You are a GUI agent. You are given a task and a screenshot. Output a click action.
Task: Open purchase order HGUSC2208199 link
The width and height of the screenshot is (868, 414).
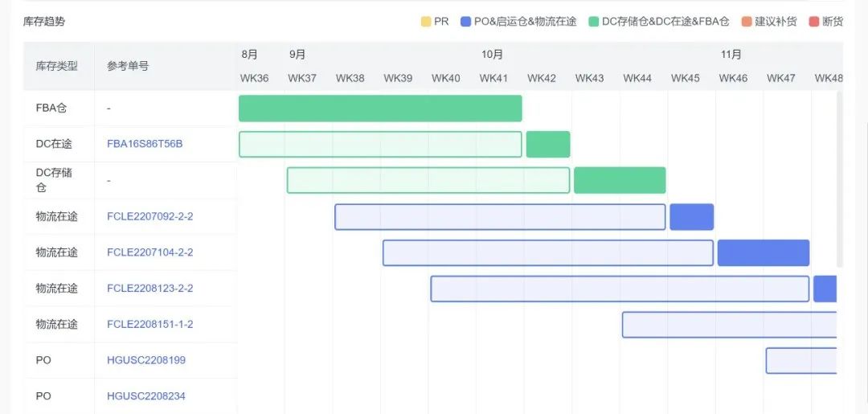[146, 360]
